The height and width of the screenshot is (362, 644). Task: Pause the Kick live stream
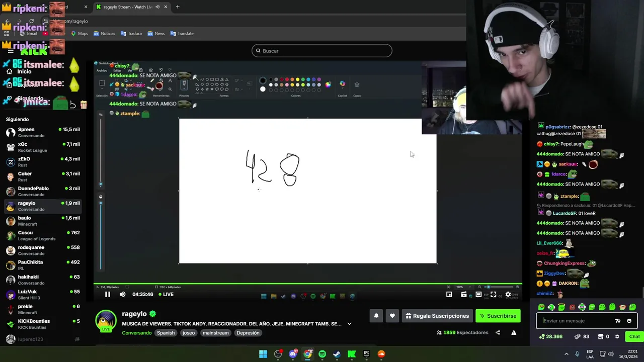(x=107, y=294)
